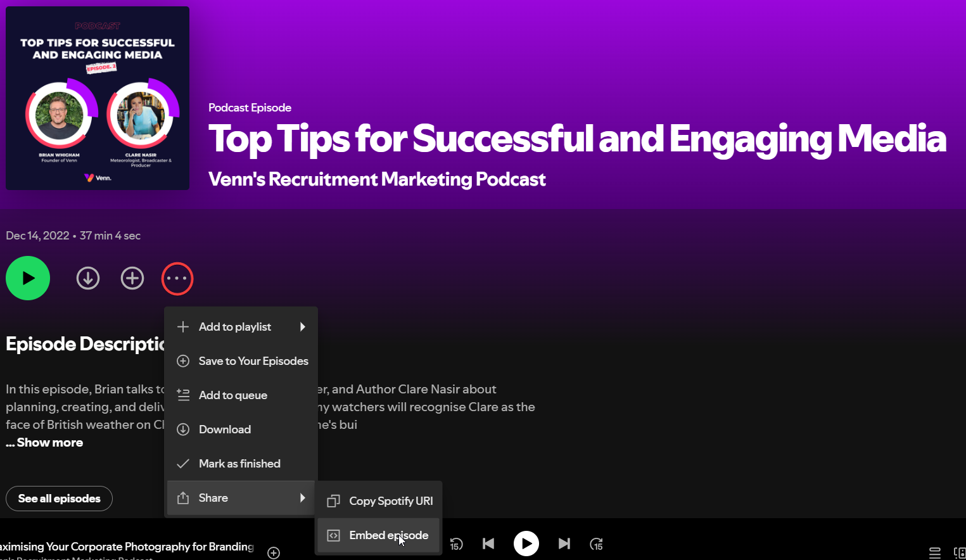The width and height of the screenshot is (966, 560).
Task: Open the three-dot more options button
Action: tap(177, 279)
